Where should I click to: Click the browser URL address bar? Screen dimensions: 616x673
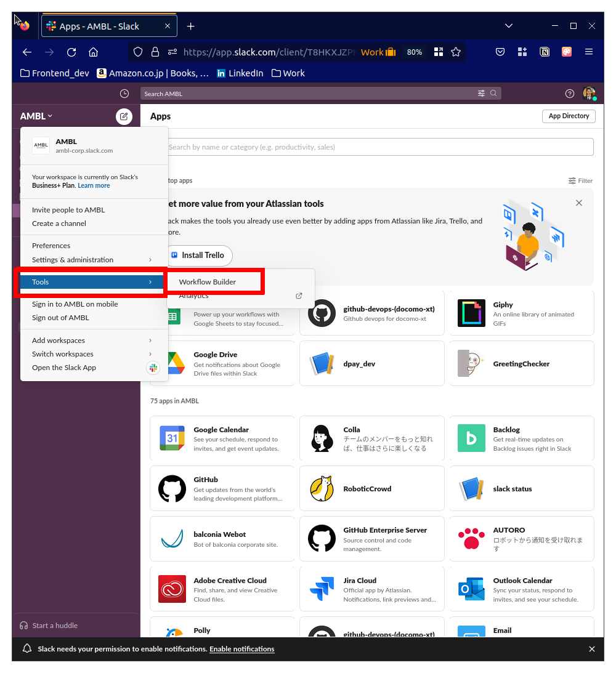tap(269, 52)
